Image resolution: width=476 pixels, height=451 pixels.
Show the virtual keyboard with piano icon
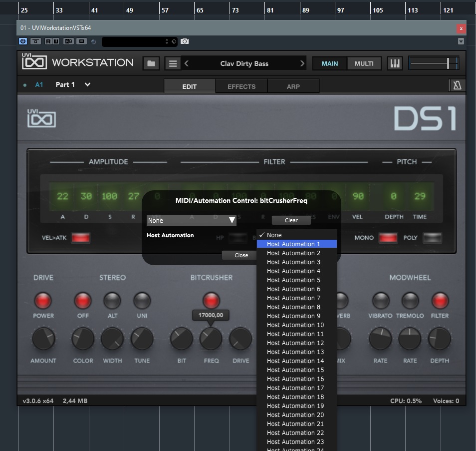395,63
